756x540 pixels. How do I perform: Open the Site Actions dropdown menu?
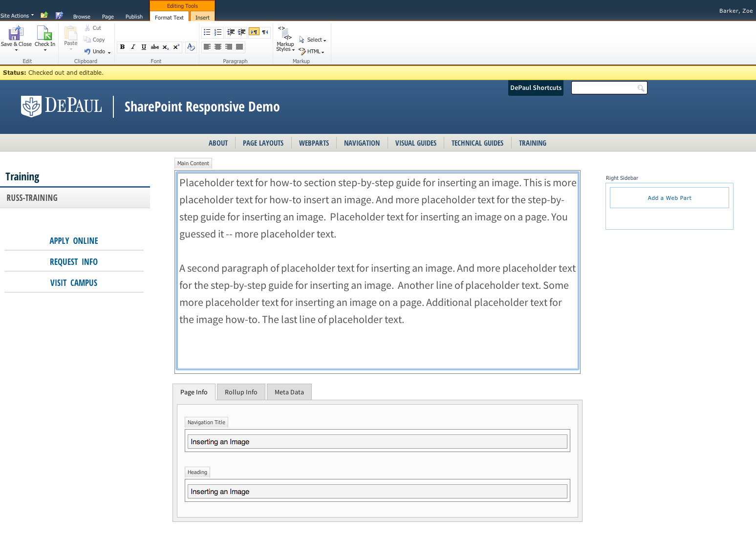(17, 16)
